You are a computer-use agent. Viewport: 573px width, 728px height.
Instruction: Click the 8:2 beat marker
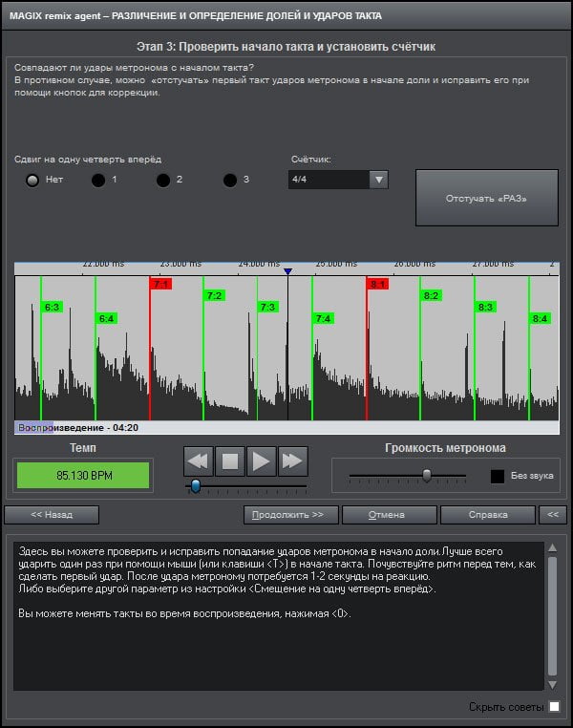coord(431,295)
